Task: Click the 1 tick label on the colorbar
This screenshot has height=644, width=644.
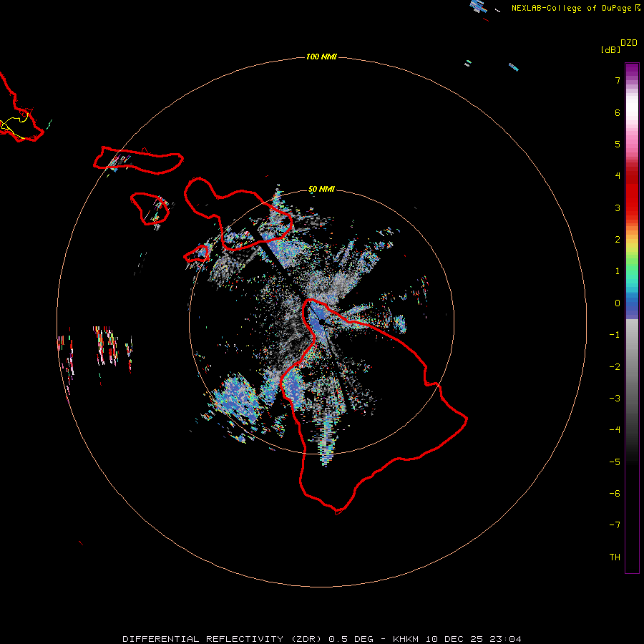Action: click(618, 271)
